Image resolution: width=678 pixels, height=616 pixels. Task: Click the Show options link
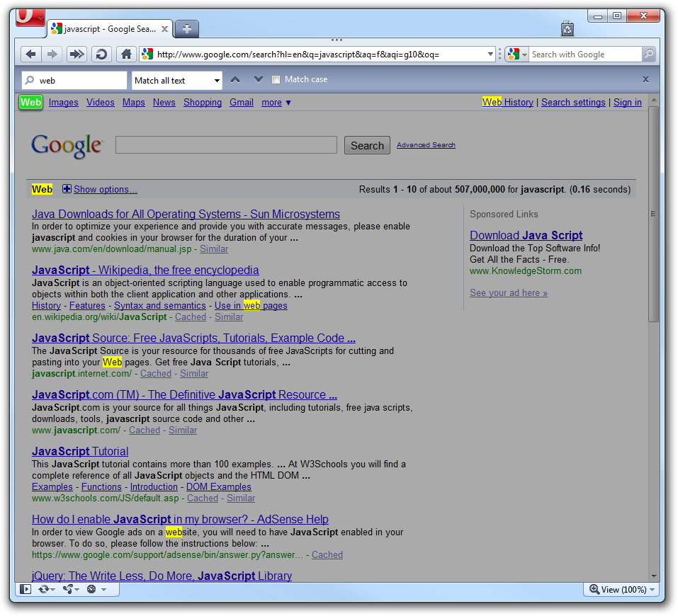click(x=105, y=189)
